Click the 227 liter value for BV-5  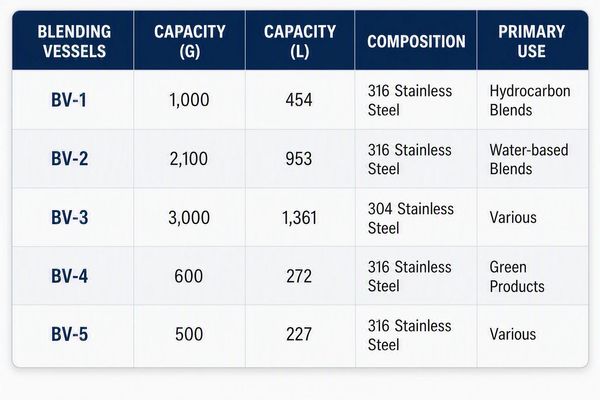point(299,334)
